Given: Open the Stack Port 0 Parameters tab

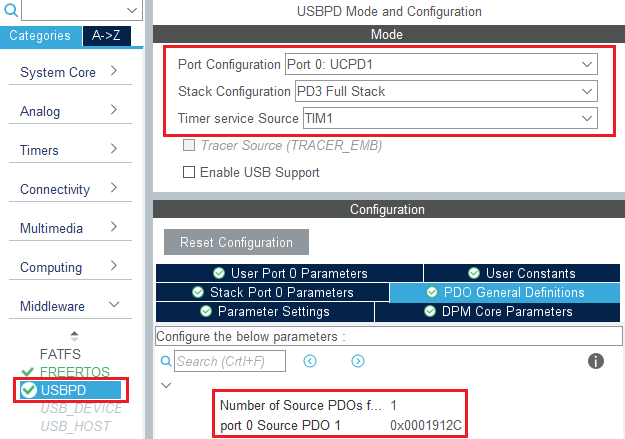Looking at the screenshot, I should [273, 292].
